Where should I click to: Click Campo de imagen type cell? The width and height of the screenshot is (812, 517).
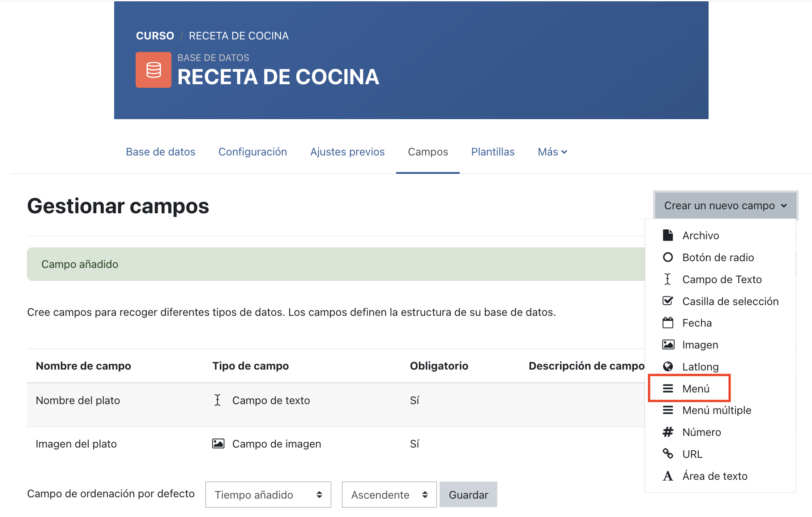(x=277, y=444)
